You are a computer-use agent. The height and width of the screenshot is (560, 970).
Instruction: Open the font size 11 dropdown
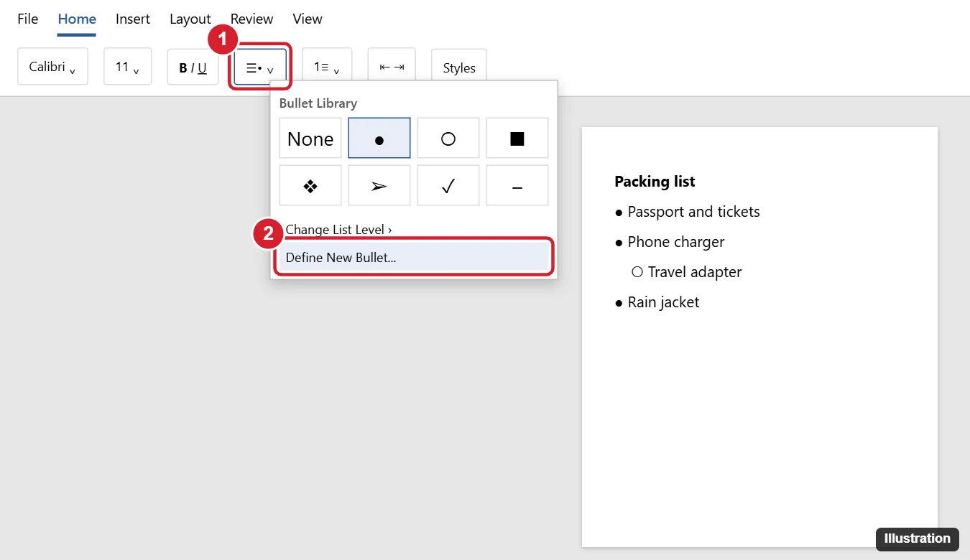pyautogui.click(x=128, y=67)
